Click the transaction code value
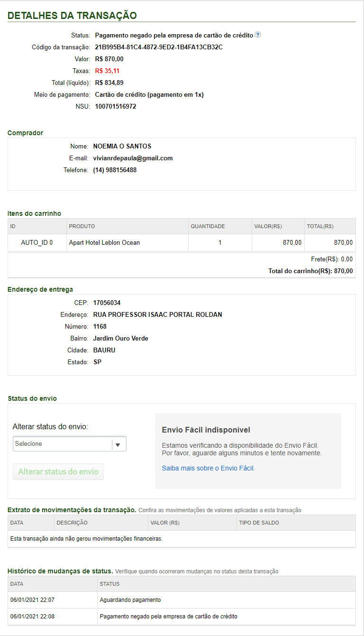This screenshot has width=364, height=636. coord(159,47)
